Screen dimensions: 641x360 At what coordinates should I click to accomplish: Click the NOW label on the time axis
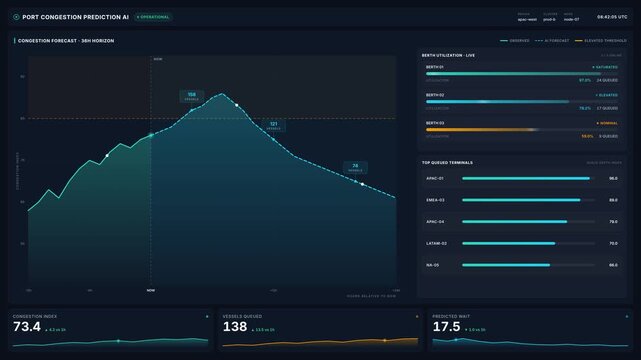click(151, 291)
